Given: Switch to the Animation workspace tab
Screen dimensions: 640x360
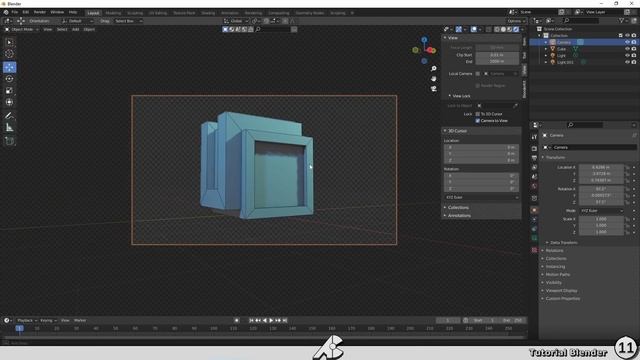Looking at the screenshot, I should [230, 13].
